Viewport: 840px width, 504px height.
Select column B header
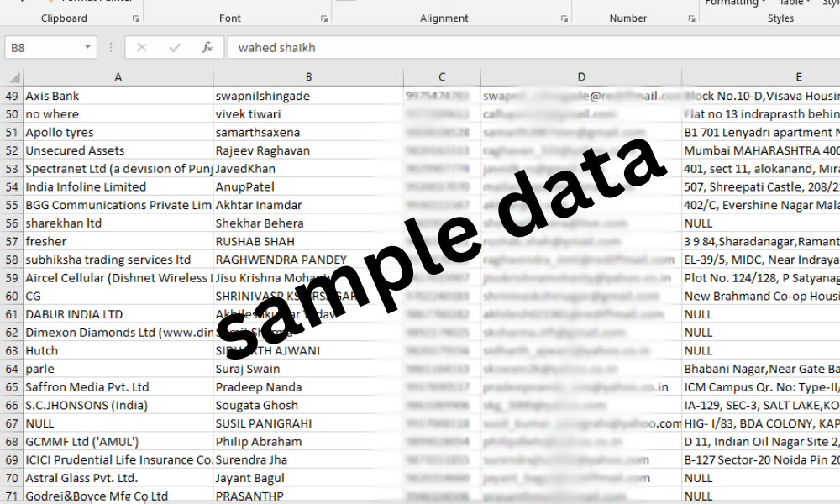pyautogui.click(x=308, y=77)
